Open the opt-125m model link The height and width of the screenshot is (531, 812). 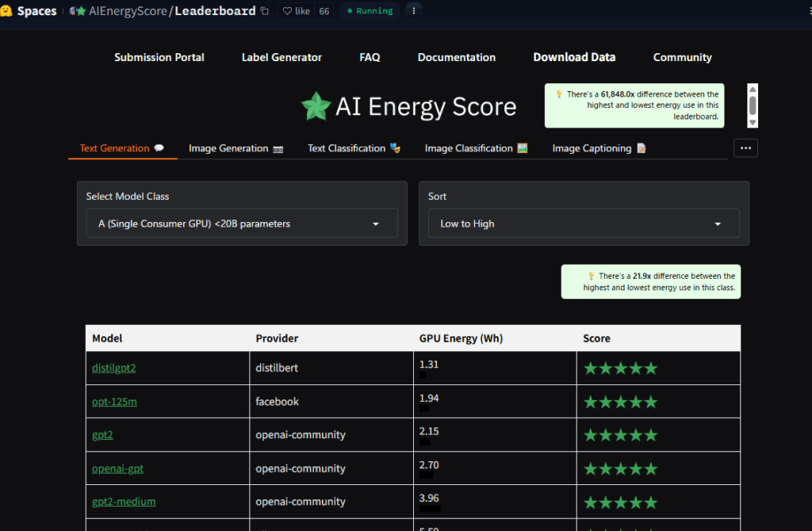114,402
